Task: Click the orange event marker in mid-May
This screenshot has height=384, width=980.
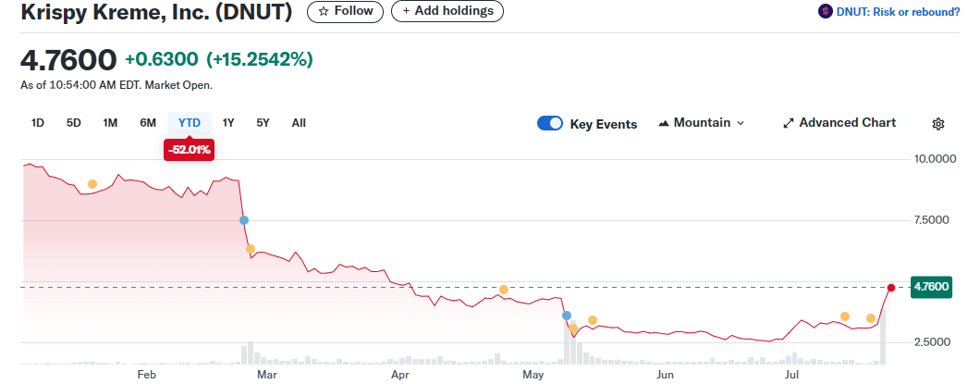Action: 593,320
